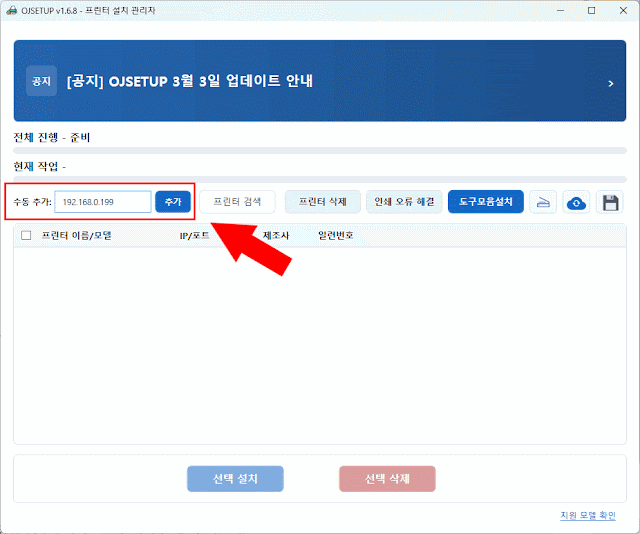Click the floppy disk save icon

click(610, 202)
